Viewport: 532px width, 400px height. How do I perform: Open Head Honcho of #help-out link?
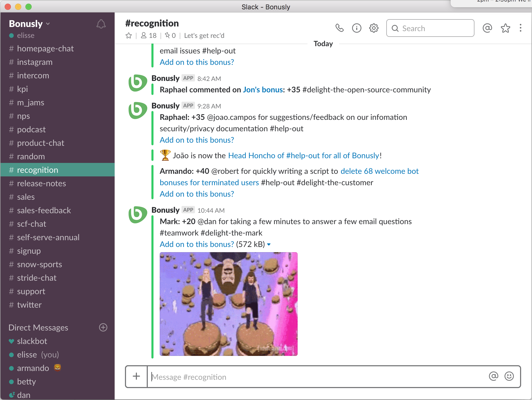pyautogui.click(x=304, y=156)
